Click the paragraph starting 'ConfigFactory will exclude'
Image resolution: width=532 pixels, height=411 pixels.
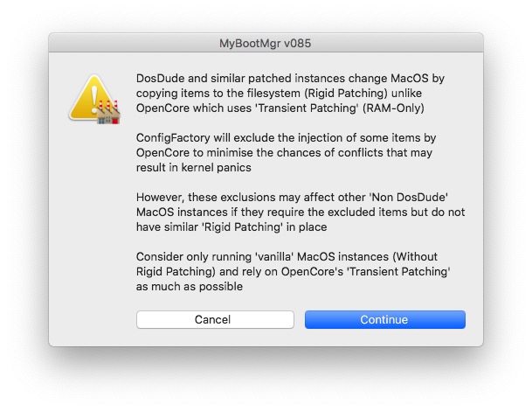(286, 152)
